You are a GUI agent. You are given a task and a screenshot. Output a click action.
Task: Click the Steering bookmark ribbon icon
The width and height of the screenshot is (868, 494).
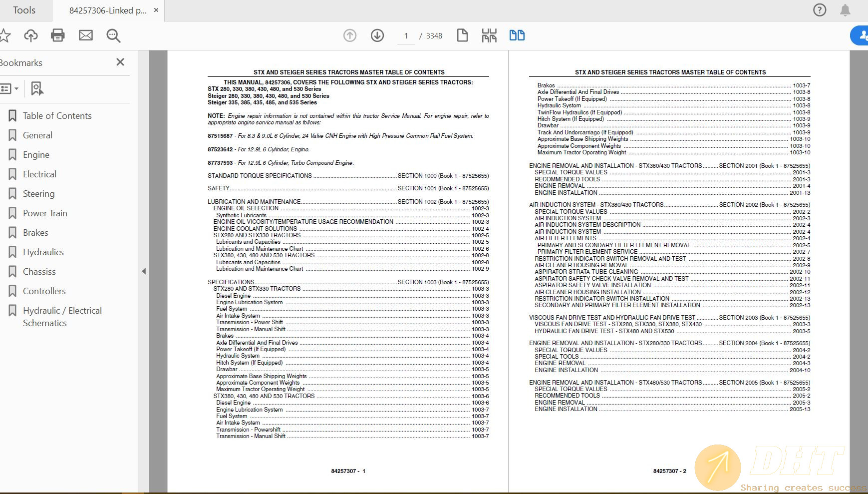pyautogui.click(x=12, y=194)
